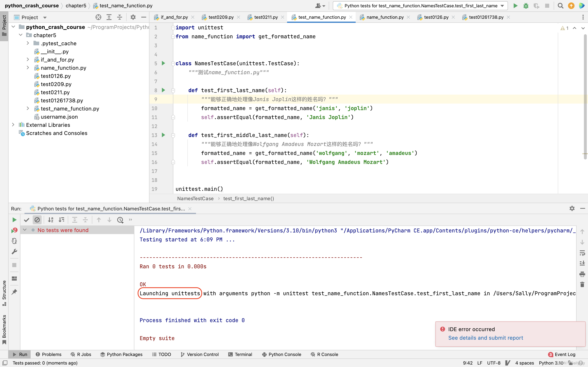Click the Rerun Failed Tests icon
The height and width of the screenshot is (367, 588).
click(14, 230)
